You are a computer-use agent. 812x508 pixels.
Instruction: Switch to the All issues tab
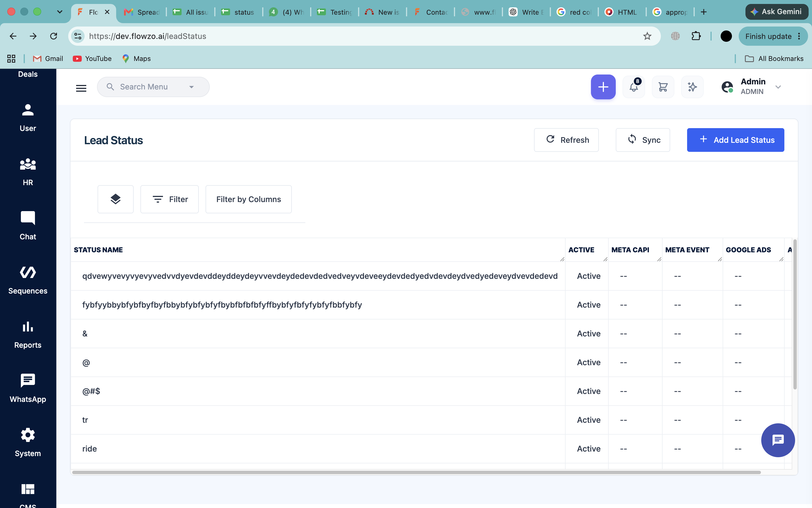pyautogui.click(x=191, y=12)
